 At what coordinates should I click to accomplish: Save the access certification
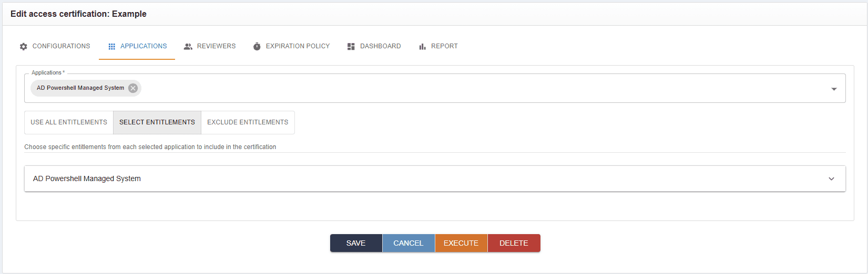pos(356,243)
